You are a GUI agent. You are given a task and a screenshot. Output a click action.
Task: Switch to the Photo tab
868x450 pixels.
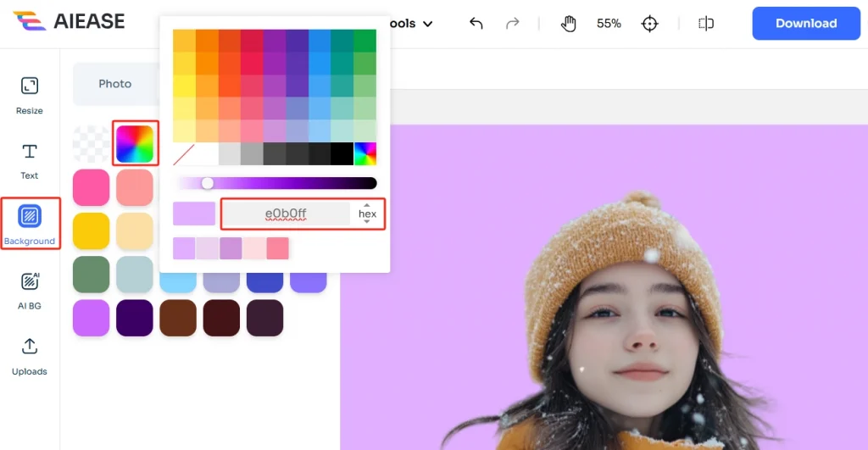[x=115, y=84]
